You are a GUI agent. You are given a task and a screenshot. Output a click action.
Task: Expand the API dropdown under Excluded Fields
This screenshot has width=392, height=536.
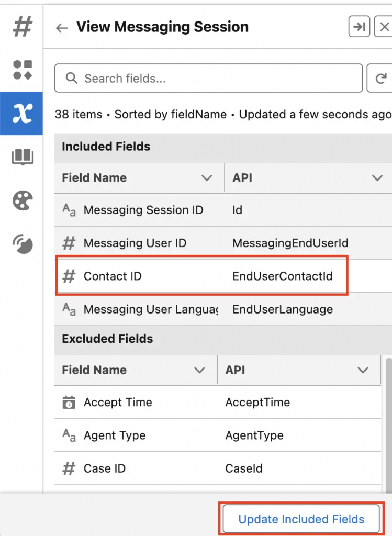click(x=364, y=370)
